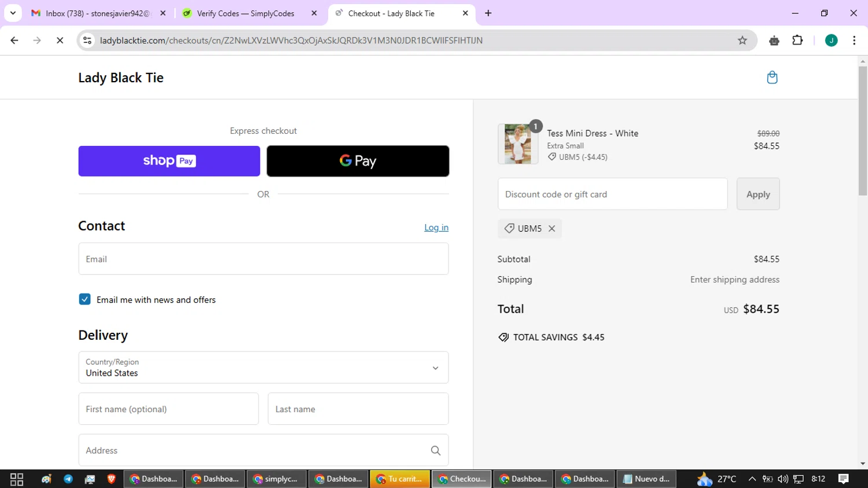Focus the First name (optional) field
This screenshot has height=488, width=868.
pyautogui.click(x=168, y=409)
